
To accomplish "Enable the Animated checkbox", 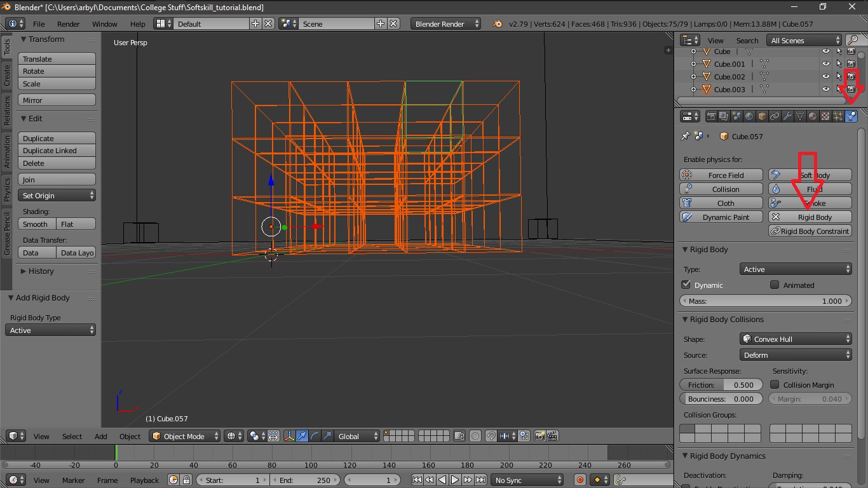I will tap(775, 285).
